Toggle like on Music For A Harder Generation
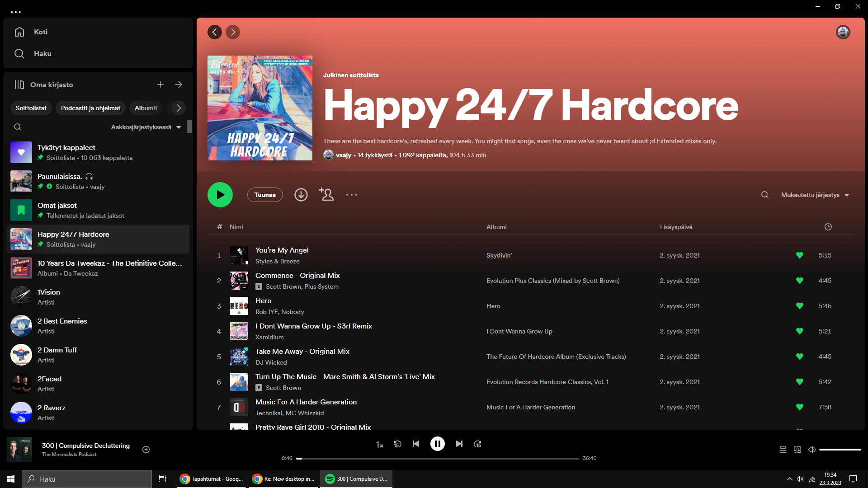 coord(799,407)
